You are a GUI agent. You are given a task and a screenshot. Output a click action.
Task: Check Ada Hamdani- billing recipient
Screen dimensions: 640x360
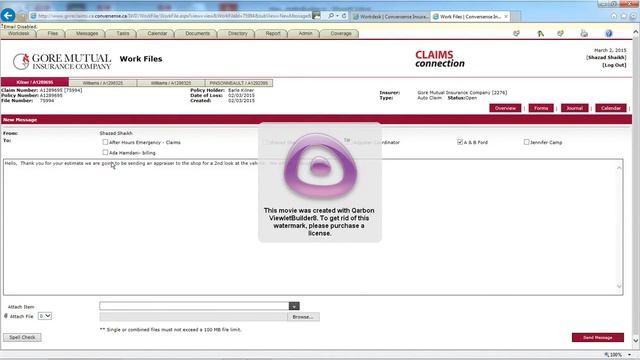(x=105, y=152)
